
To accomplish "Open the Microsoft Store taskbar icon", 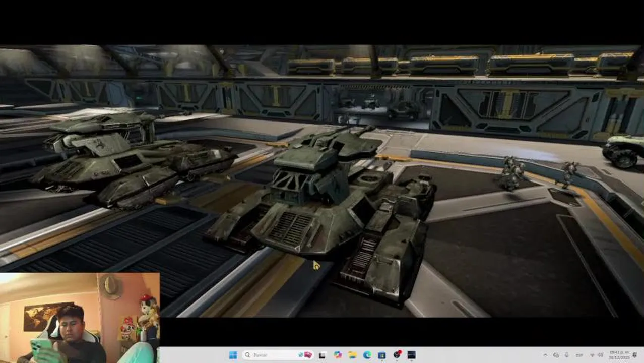I will (382, 355).
